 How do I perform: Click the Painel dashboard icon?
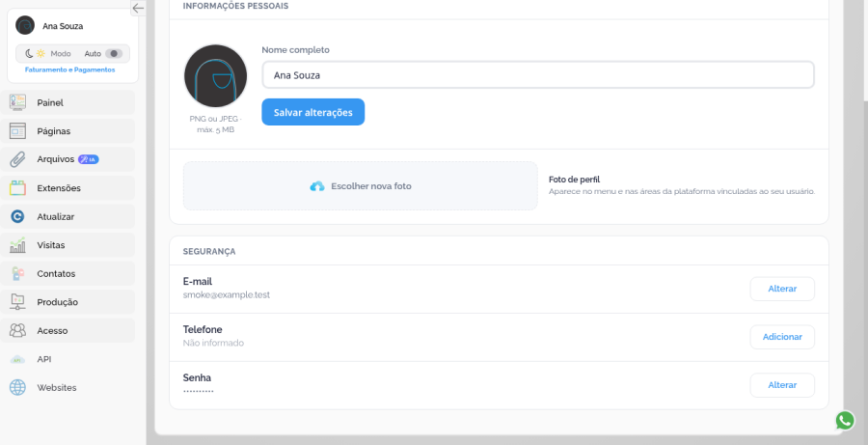tap(17, 102)
